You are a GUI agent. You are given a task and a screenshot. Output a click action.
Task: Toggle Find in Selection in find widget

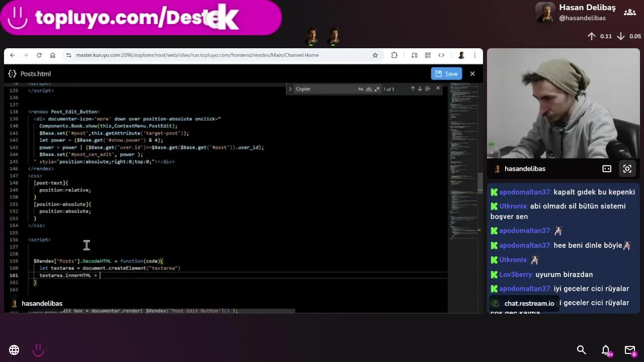(428, 89)
